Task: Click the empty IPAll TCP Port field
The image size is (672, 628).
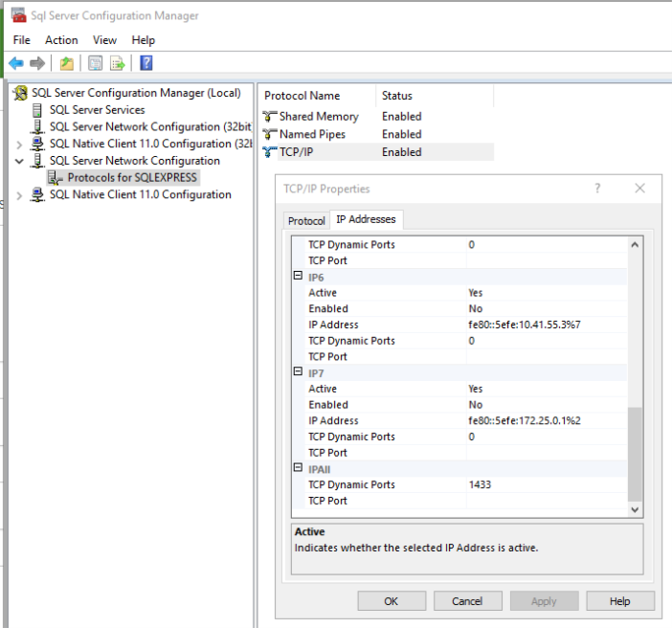Action: (x=547, y=501)
